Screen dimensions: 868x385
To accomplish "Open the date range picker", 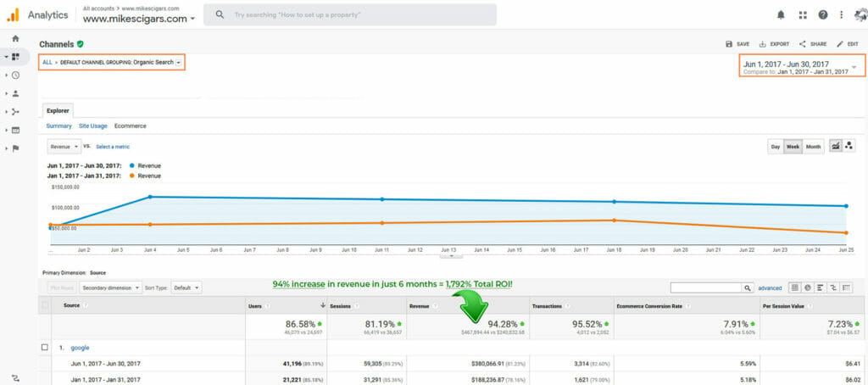I will click(802, 67).
